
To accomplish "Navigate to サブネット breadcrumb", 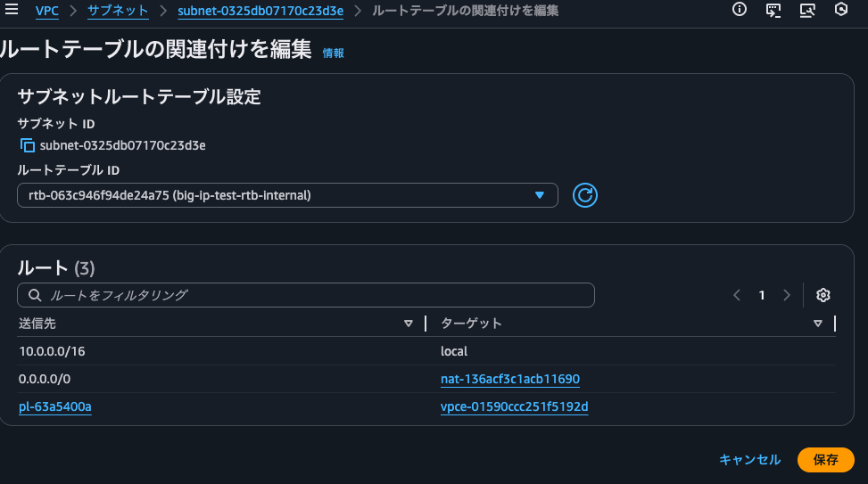I will point(118,11).
